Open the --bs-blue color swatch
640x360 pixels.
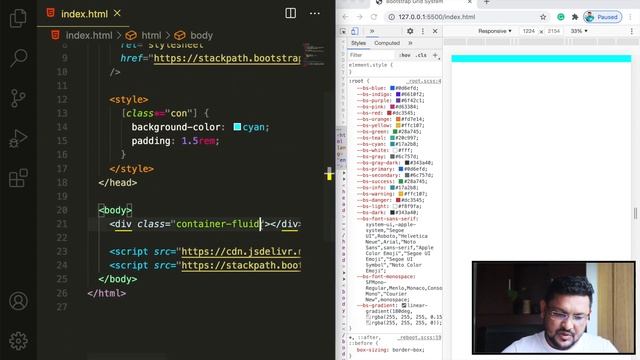click(x=392, y=88)
